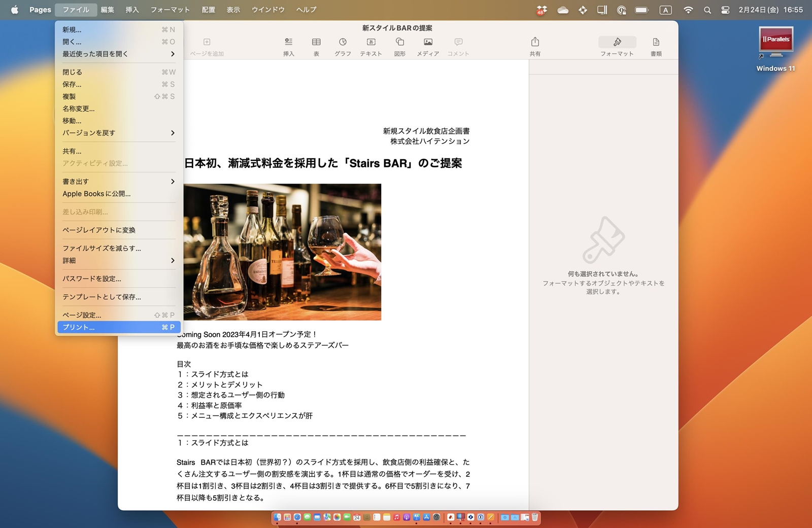This screenshot has height=528, width=812.
Task: Choose 保存... from the menu
Action: tap(119, 84)
